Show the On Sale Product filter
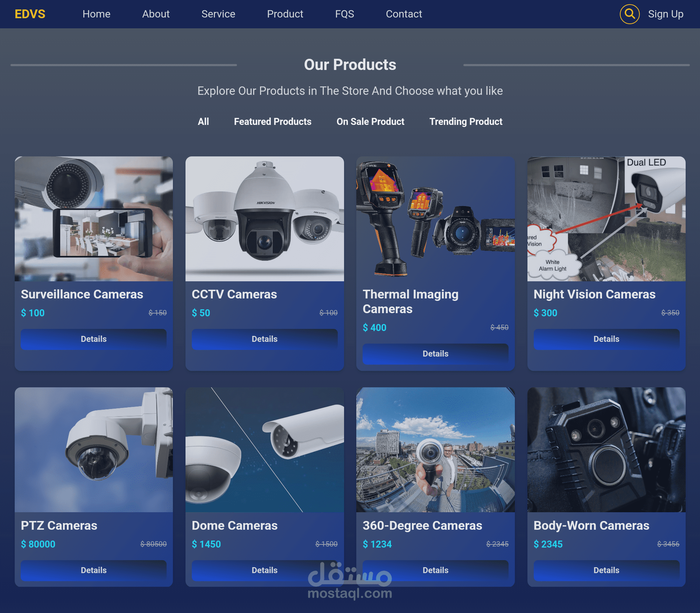The width and height of the screenshot is (700, 613). 370,121
